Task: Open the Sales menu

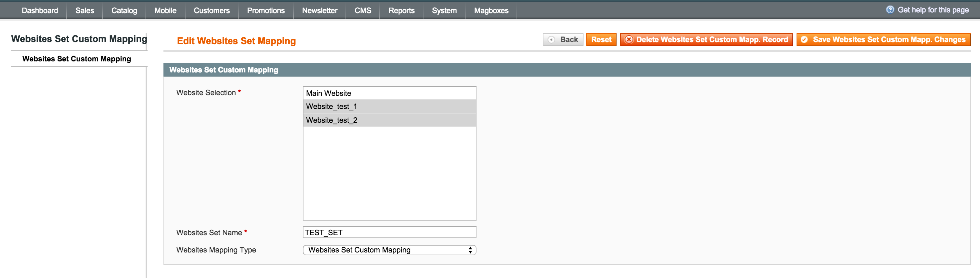Action: pos(84,11)
